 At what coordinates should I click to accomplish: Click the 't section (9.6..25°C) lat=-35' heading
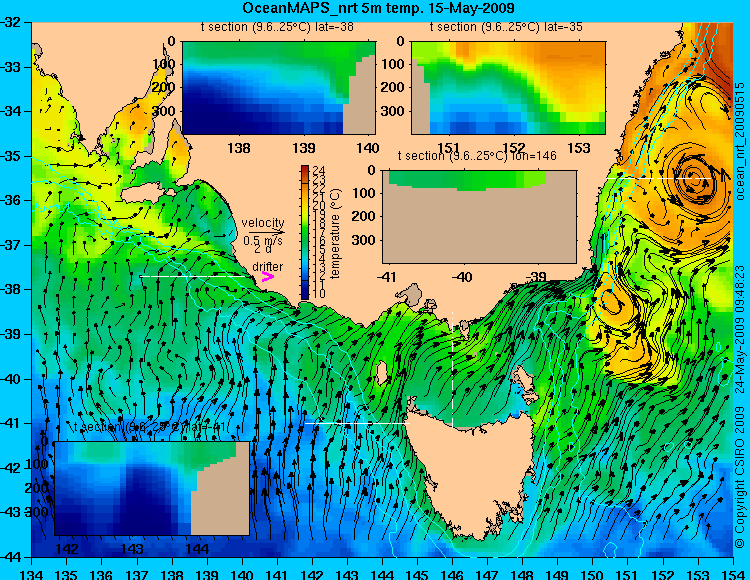(506, 27)
